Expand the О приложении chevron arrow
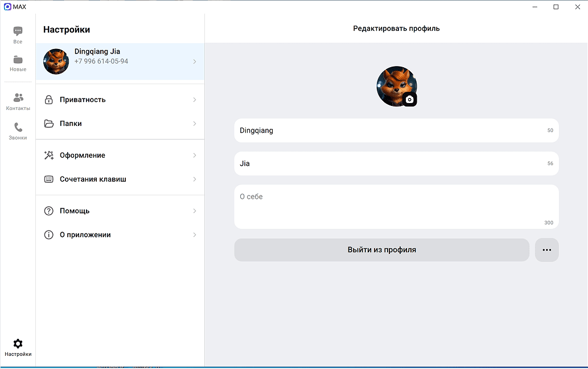Screen dimensions: 588x369 194,235
